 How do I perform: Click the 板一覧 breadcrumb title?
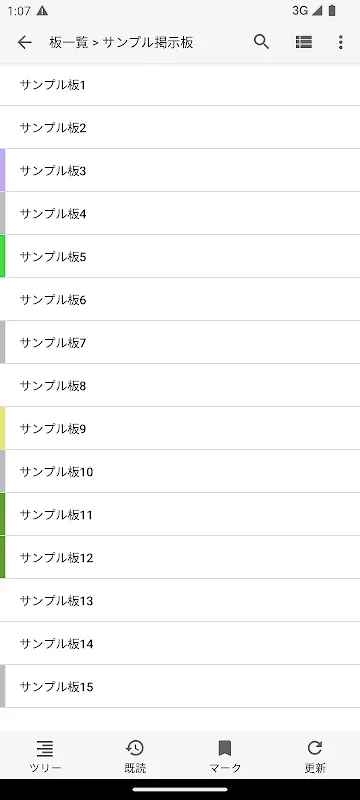pos(69,42)
